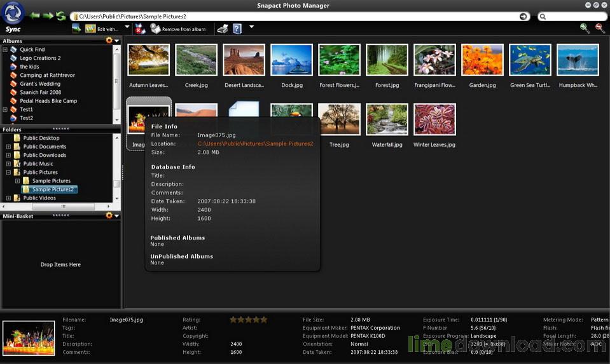Image resolution: width=610 pixels, height=364 pixels.
Task: Select the 'the kids' album
Action: pyautogui.click(x=29, y=67)
